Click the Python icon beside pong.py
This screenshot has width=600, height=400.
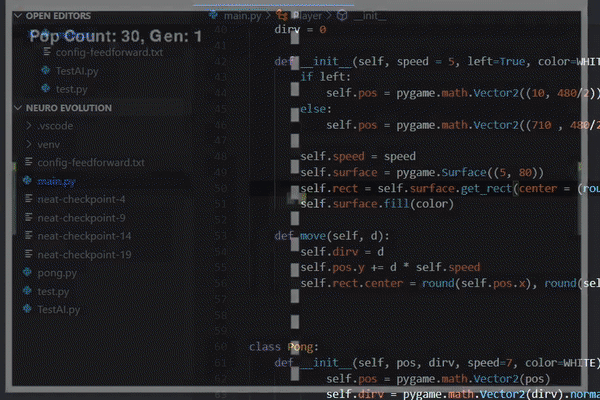pos(27,272)
